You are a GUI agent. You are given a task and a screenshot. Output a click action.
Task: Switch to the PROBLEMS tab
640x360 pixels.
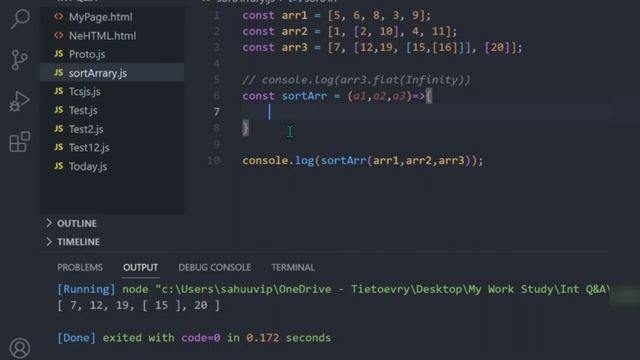tap(80, 267)
